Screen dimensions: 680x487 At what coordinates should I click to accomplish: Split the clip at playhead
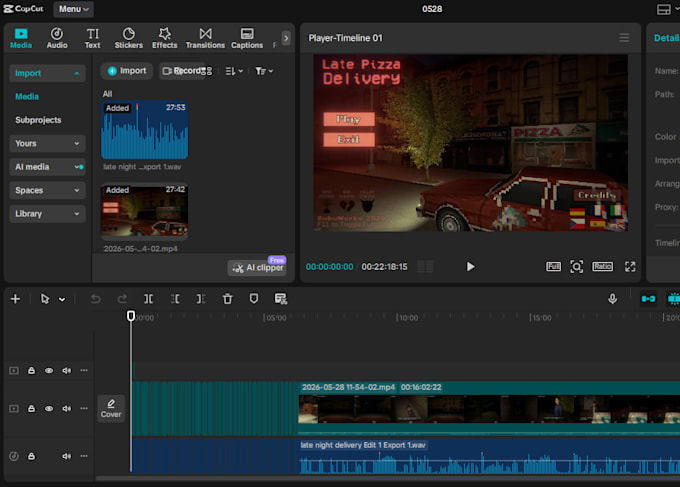click(x=148, y=299)
